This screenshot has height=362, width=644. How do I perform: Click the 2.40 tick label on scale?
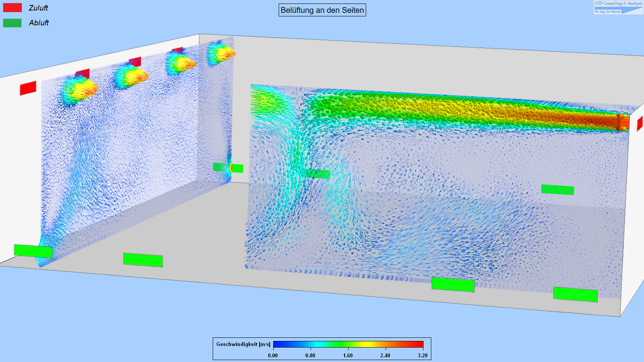(x=385, y=355)
